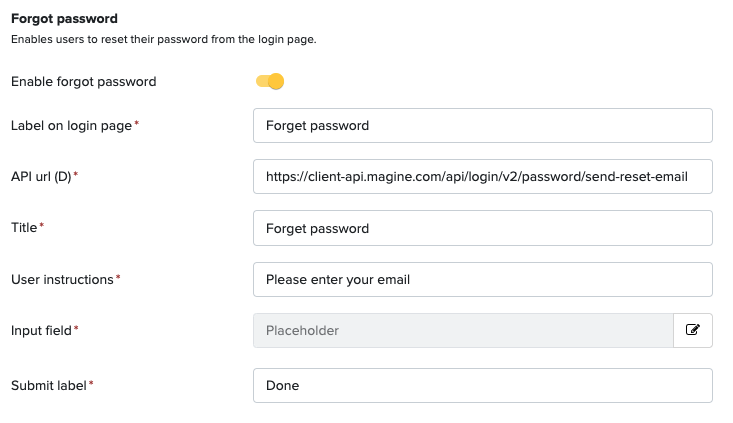
Task: Click the required asterisk beside API url (D)
Action: pyautogui.click(x=76, y=174)
